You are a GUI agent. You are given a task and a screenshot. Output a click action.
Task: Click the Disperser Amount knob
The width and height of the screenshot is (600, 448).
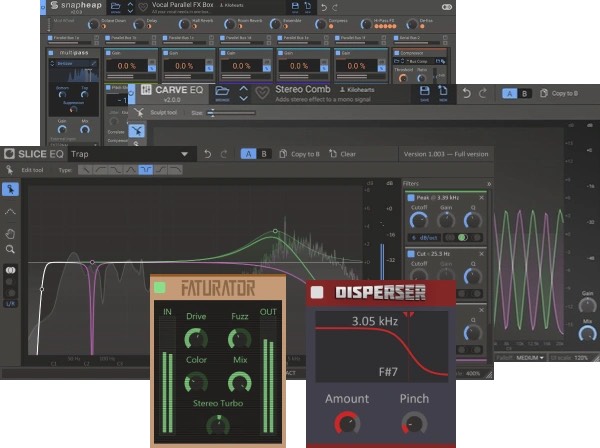point(347,423)
